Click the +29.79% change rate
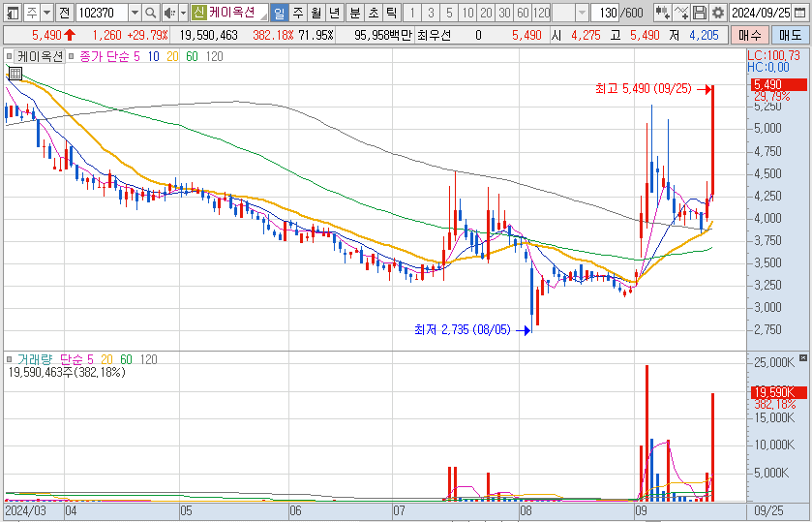 pos(147,35)
